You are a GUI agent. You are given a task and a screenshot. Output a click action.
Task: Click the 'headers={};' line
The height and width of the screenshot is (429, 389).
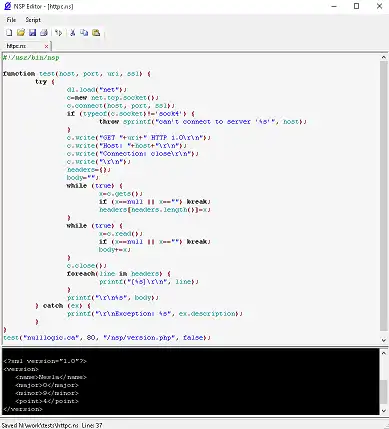pyautogui.click(x=88, y=170)
